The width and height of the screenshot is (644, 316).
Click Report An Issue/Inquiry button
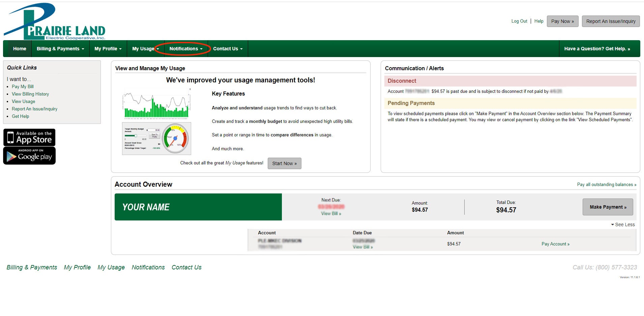point(611,21)
